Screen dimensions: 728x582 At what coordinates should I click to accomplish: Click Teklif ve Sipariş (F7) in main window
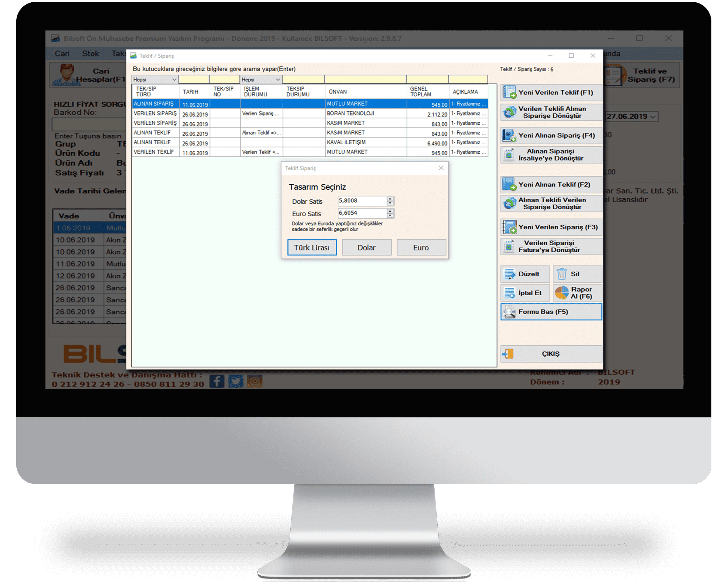coord(642,75)
